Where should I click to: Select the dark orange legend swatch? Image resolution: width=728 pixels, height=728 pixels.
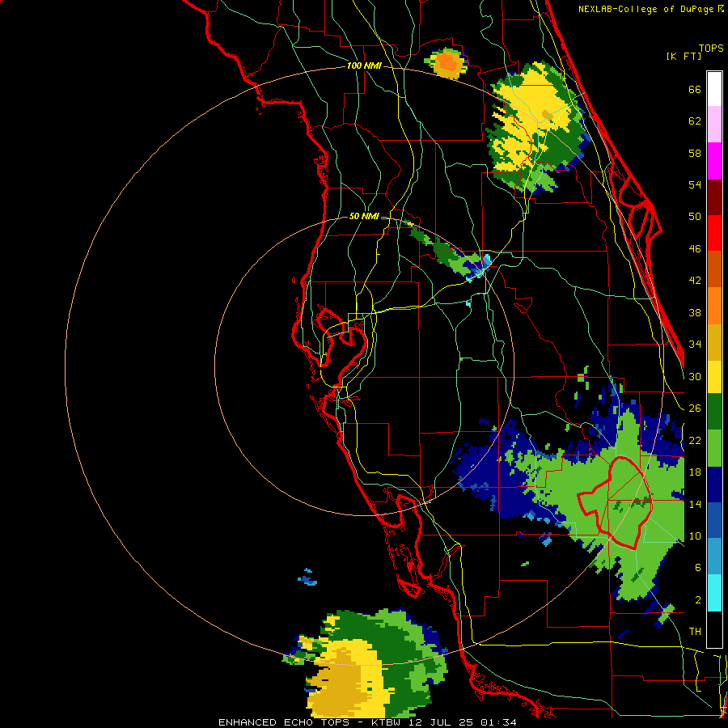point(714,269)
